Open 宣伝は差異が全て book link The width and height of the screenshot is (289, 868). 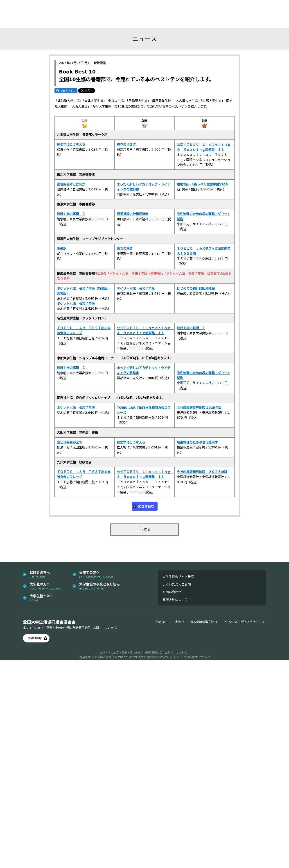69,442
